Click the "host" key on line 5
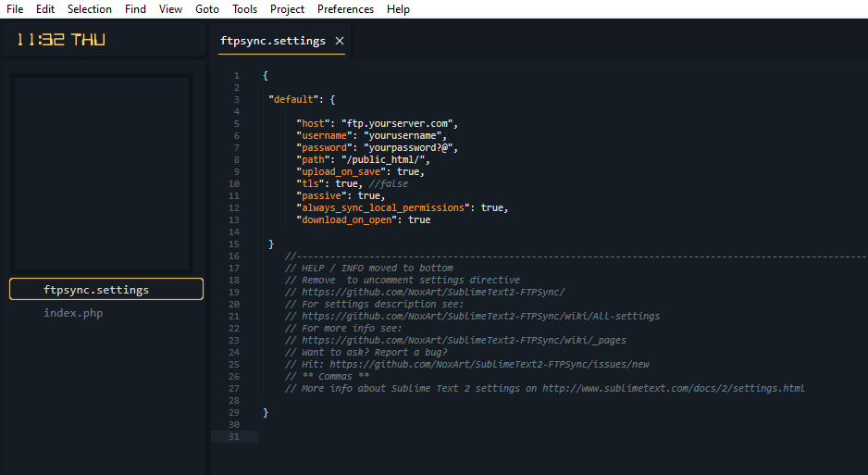The width and height of the screenshot is (868, 475). click(x=314, y=123)
